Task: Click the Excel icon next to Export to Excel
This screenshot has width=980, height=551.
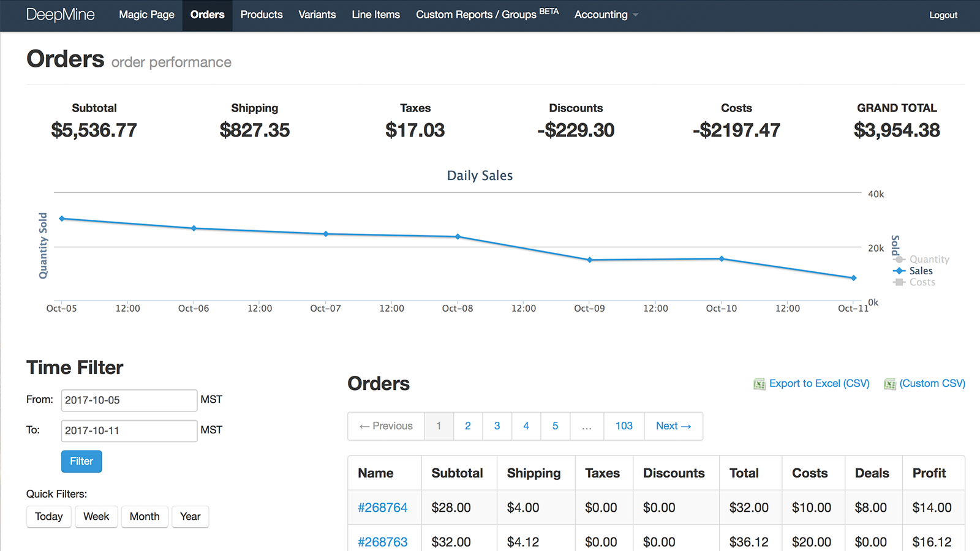Action: 759,384
